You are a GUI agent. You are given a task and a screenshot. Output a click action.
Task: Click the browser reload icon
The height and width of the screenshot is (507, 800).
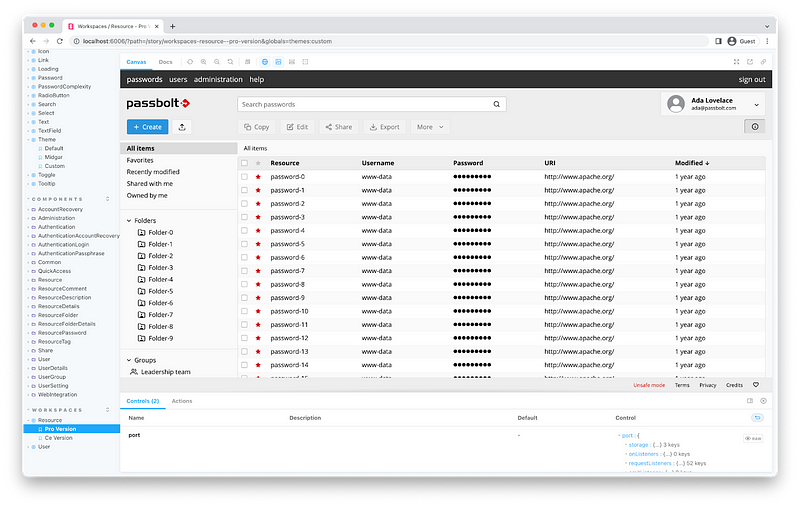60,41
